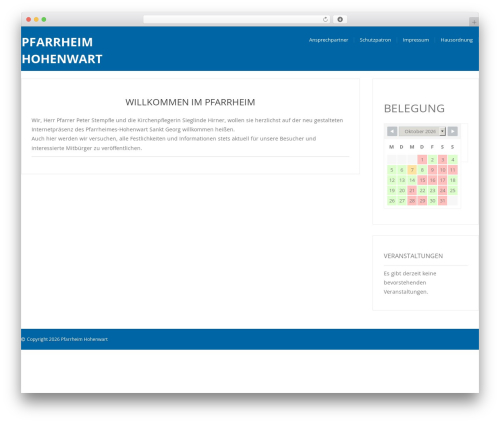Screen dimensions: 500x423
Task: Select October 29 in the calendar
Action: pyautogui.click(x=422, y=201)
